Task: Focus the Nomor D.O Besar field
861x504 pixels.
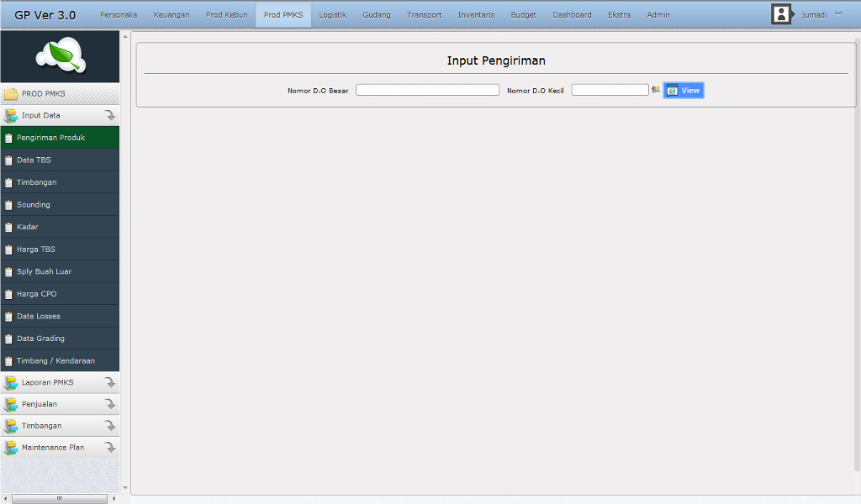Action: click(x=427, y=90)
